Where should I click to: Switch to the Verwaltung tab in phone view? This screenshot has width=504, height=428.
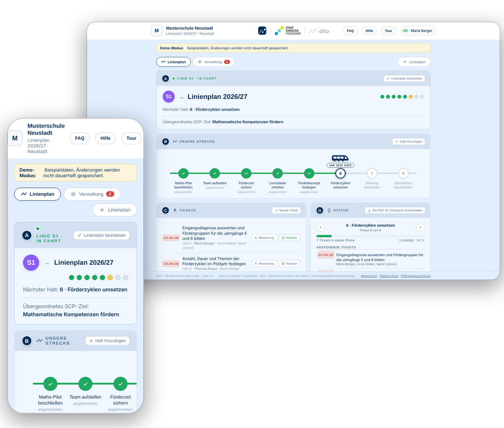pyautogui.click(x=92, y=194)
